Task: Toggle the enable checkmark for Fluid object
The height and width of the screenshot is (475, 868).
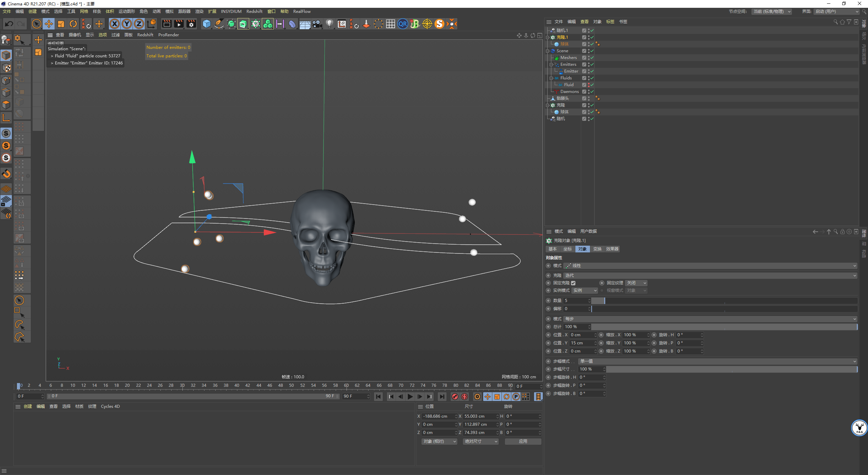Action: (x=592, y=85)
